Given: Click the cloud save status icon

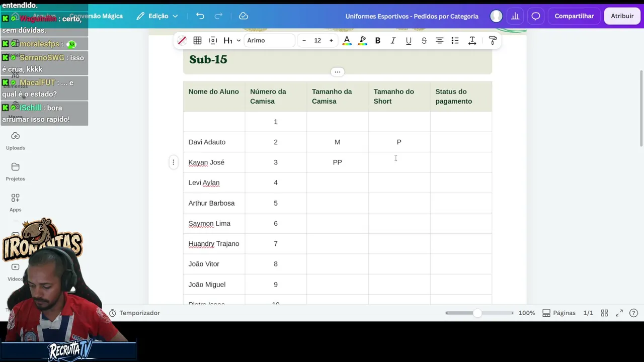Looking at the screenshot, I should (x=244, y=16).
